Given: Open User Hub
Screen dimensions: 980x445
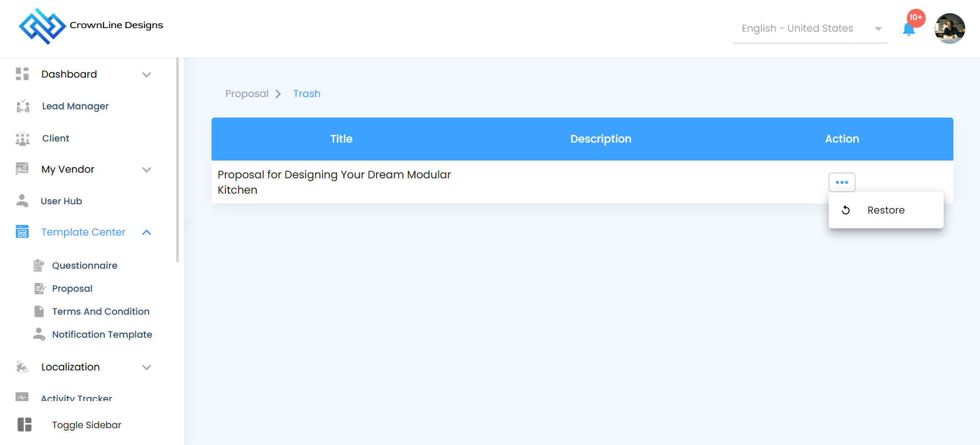Looking at the screenshot, I should click(61, 201).
